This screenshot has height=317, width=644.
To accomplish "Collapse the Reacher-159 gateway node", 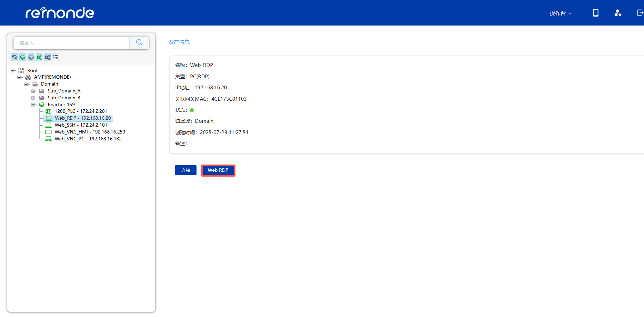I will click(x=33, y=105).
